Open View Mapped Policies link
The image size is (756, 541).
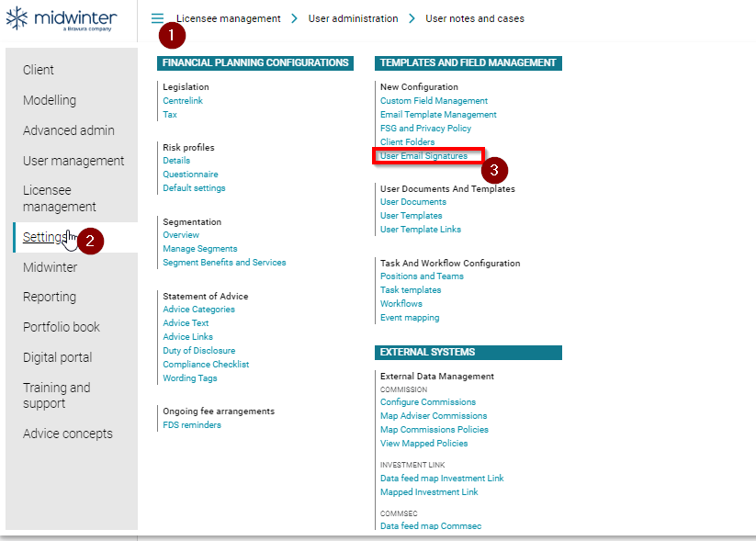pyautogui.click(x=423, y=443)
